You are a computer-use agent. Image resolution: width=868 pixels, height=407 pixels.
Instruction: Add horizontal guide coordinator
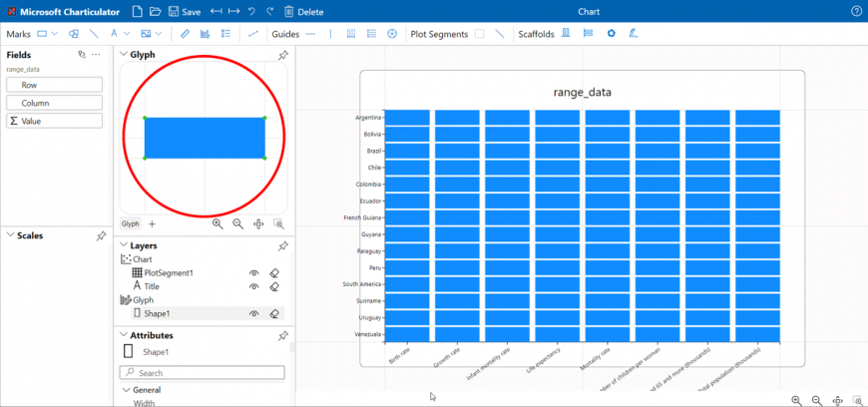pyautogui.click(x=371, y=34)
